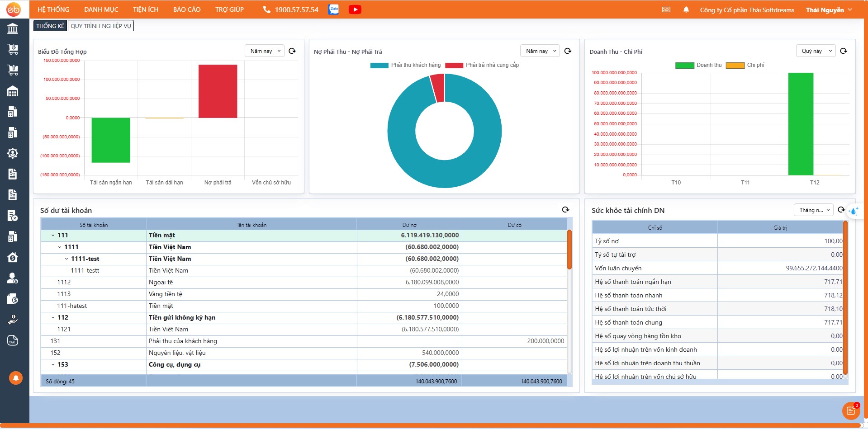868x429 pixels.
Task: Open the BÁO CÁO menu
Action: [187, 9]
